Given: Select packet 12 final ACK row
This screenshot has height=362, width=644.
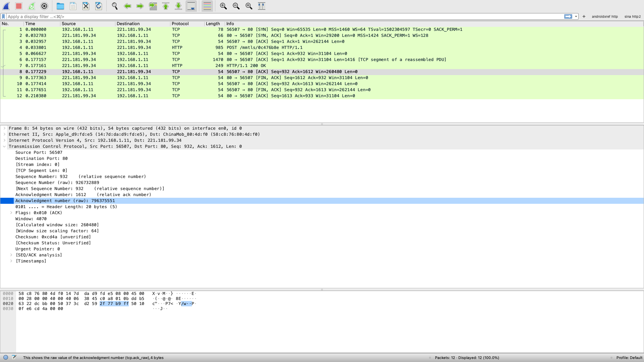Looking at the screenshot, I should 322,96.
